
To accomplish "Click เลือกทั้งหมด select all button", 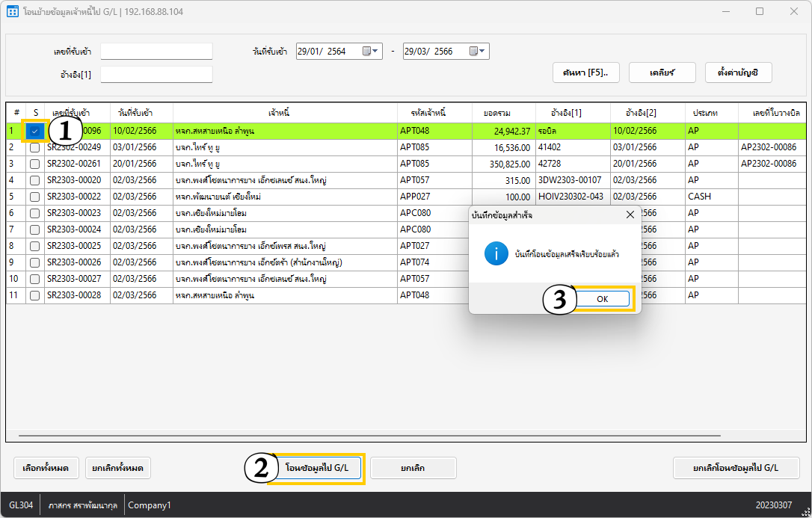I will point(46,468).
